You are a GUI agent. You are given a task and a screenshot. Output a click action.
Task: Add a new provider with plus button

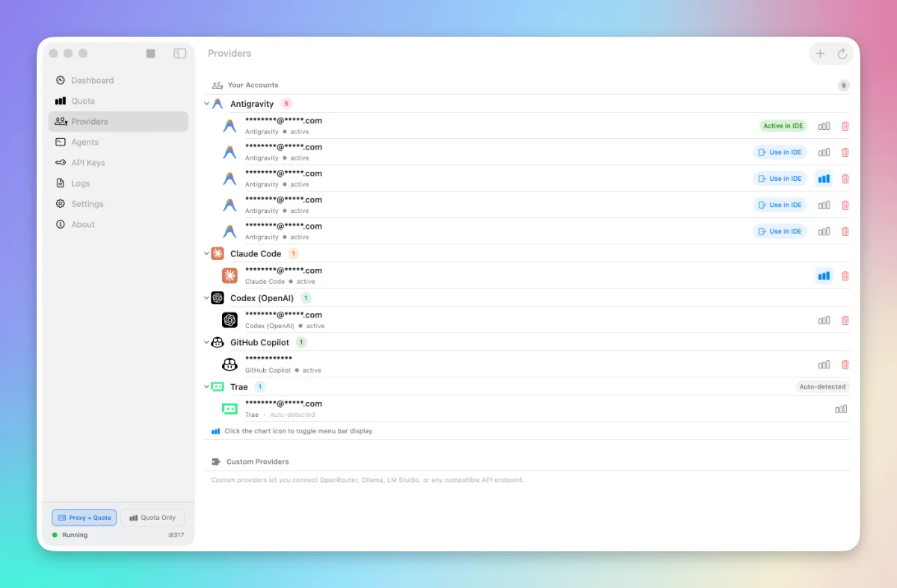click(820, 54)
